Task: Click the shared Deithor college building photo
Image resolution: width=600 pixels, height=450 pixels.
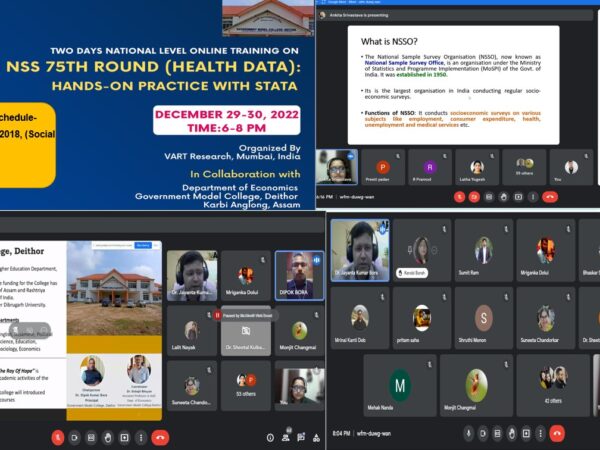Action: click(114, 289)
